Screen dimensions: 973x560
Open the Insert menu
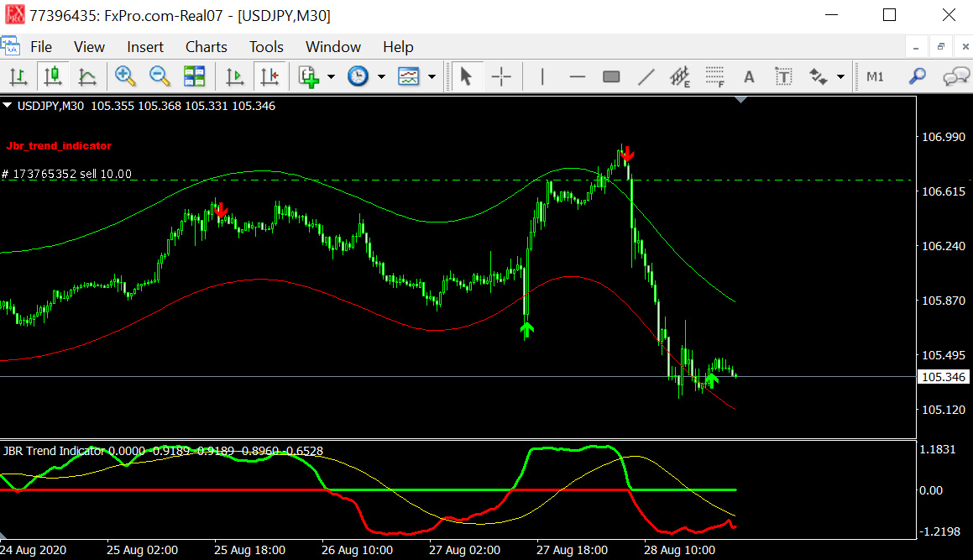(x=145, y=47)
